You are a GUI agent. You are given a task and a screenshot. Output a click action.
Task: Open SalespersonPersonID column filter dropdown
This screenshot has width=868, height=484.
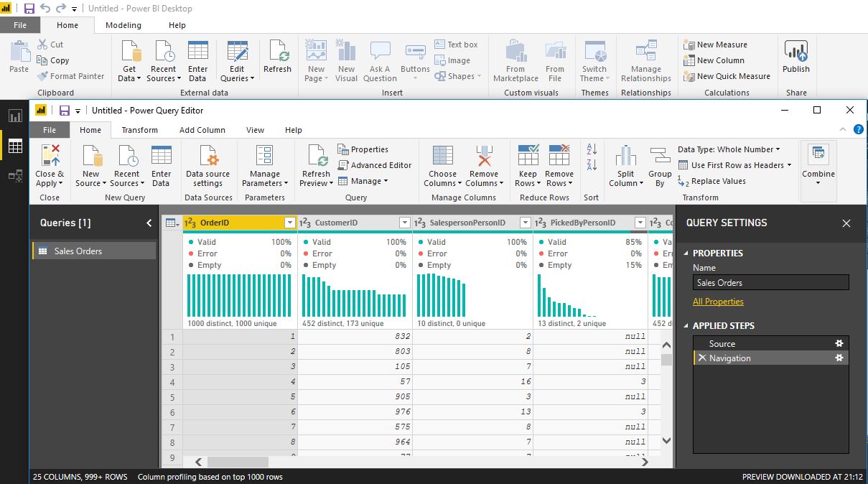click(x=526, y=223)
